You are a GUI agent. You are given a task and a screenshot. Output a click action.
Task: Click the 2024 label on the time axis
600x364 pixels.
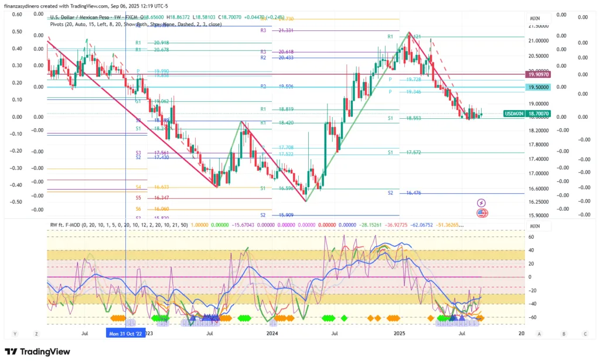click(x=272, y=334)
